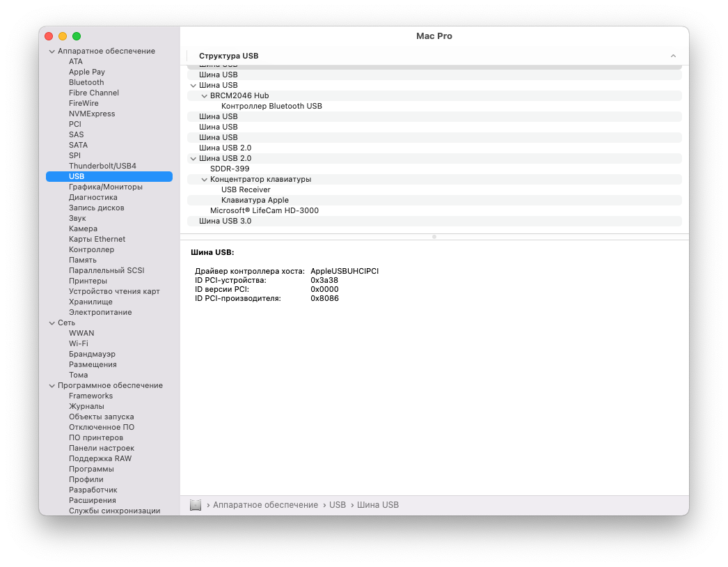This screenshot has width=728, height=567.
Task: Open SPI entry
Action: click(74, 156)
